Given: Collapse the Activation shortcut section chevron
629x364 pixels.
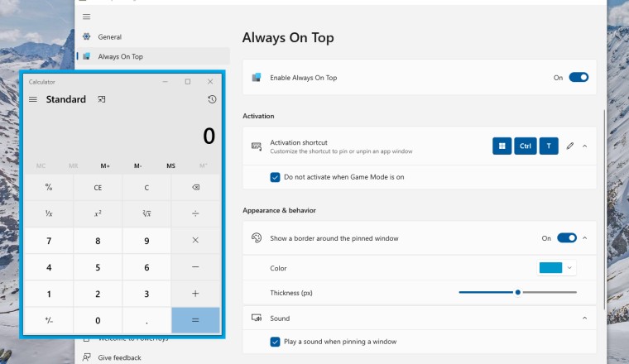Looking at the screenshot, I should (x=584, y=146).
